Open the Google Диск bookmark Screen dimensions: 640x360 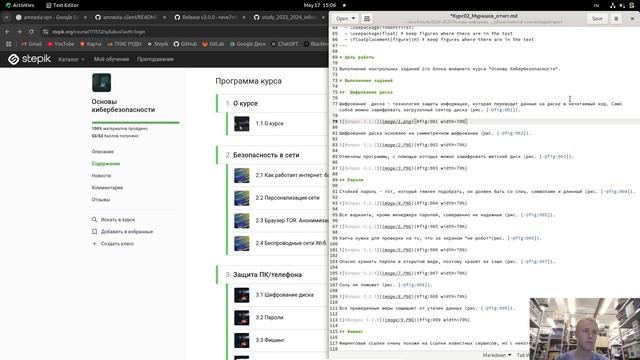pyautogui.click(x=247, y=44)
